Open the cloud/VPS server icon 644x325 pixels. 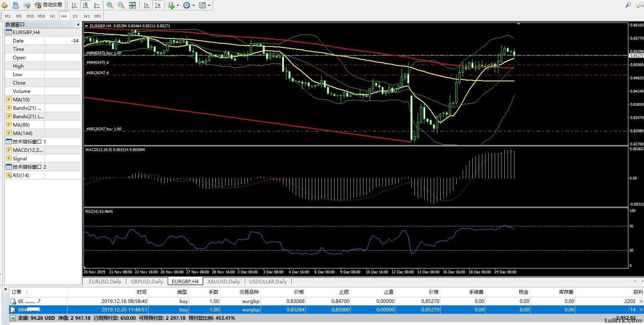pyautogui.click(x=16, y=5)
